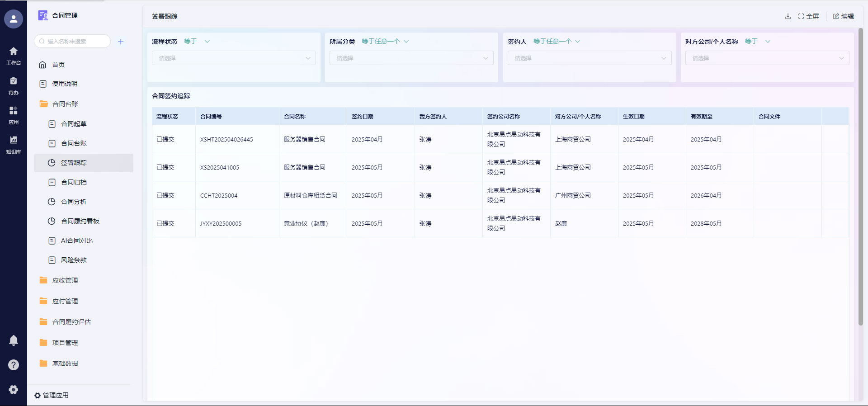Click the 全屏 fullscreen button
Image resolution: width=868 pixels, height=406 pixels.
click(808, 16)
